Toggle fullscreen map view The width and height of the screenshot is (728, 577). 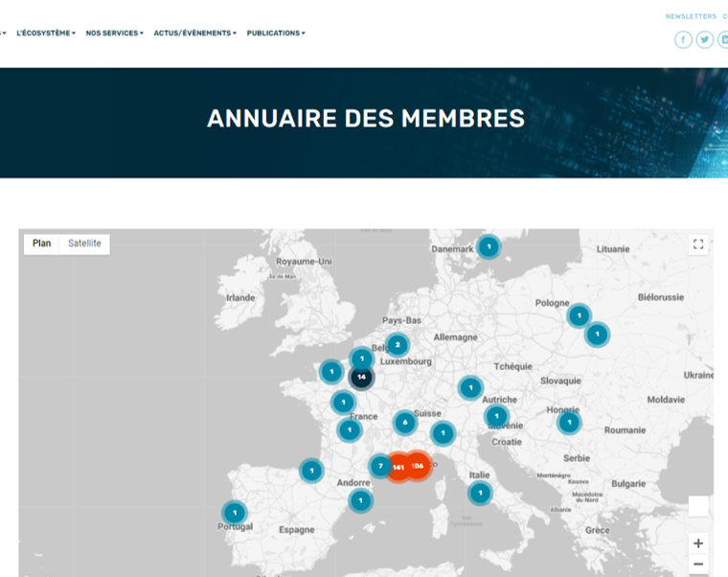pos(698,243)
